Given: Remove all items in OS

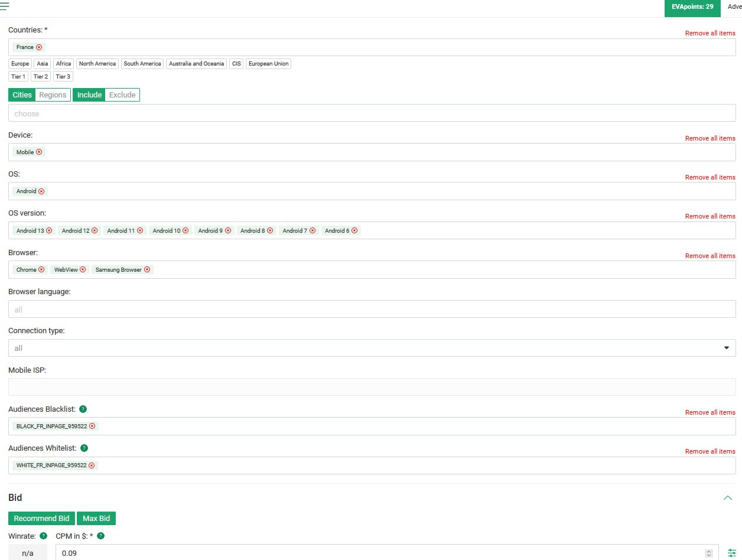Looking at the screenshot, I should (710, 177).
